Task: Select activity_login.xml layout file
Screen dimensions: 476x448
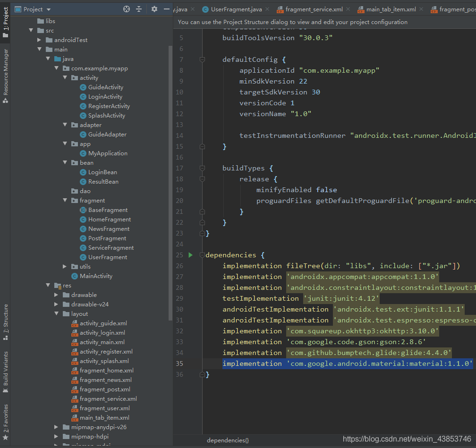Action: point(98,333)
